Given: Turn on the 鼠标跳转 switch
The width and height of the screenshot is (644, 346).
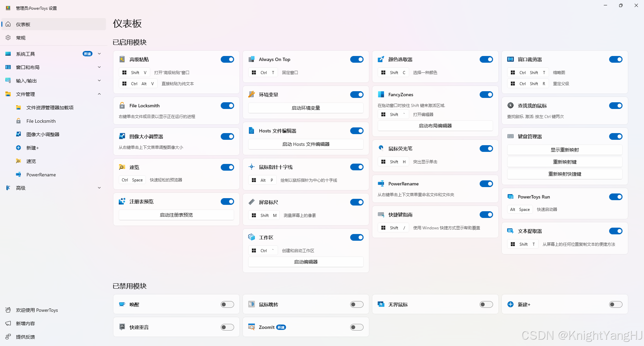Looking at the screenshot, I should pos(357,304).
